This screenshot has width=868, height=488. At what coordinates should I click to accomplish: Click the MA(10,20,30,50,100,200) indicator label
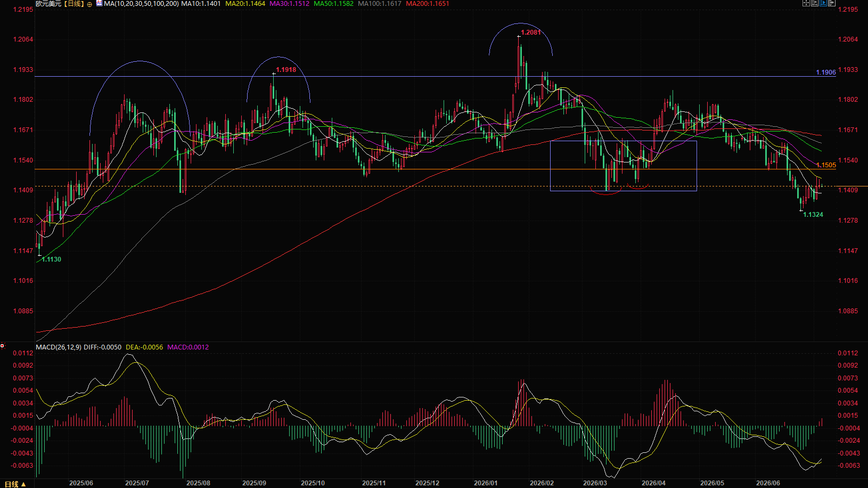(141, 4)
